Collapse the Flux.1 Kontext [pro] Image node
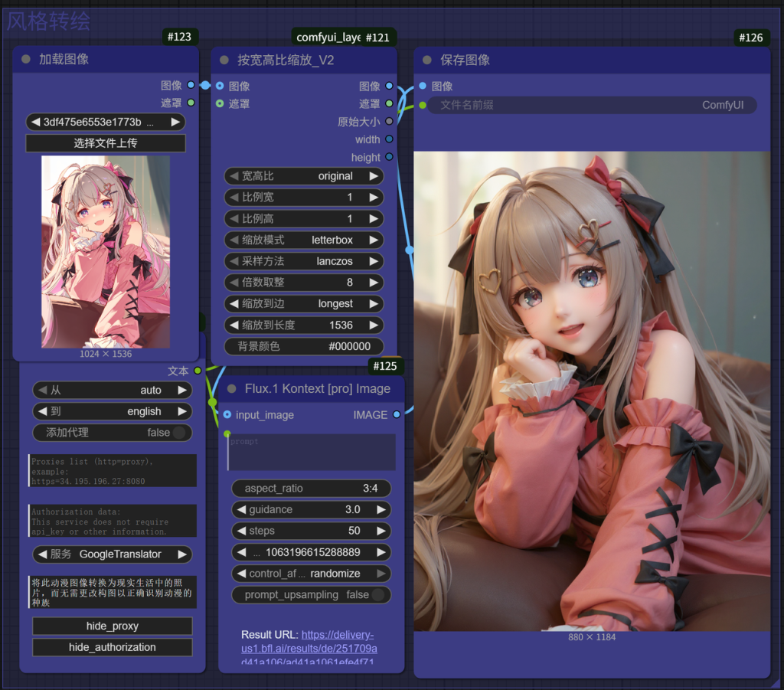784x690 pixels. (232, 388)
